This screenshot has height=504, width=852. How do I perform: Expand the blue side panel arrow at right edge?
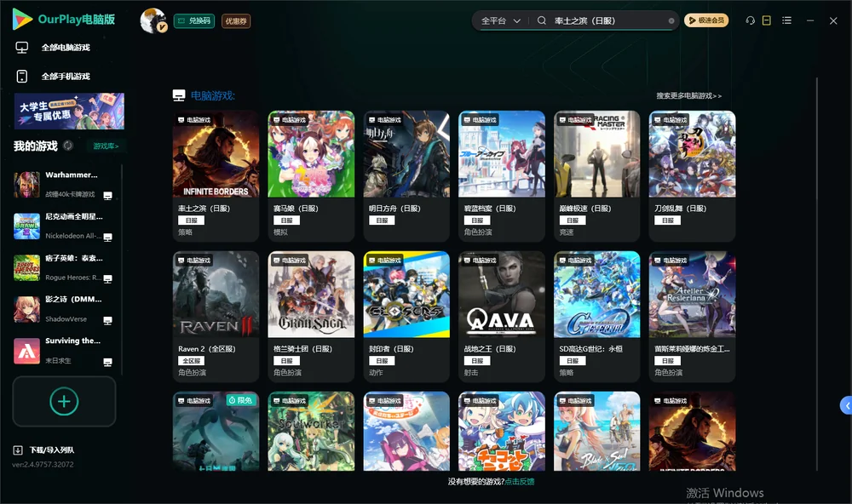click(x=846, y=405)
